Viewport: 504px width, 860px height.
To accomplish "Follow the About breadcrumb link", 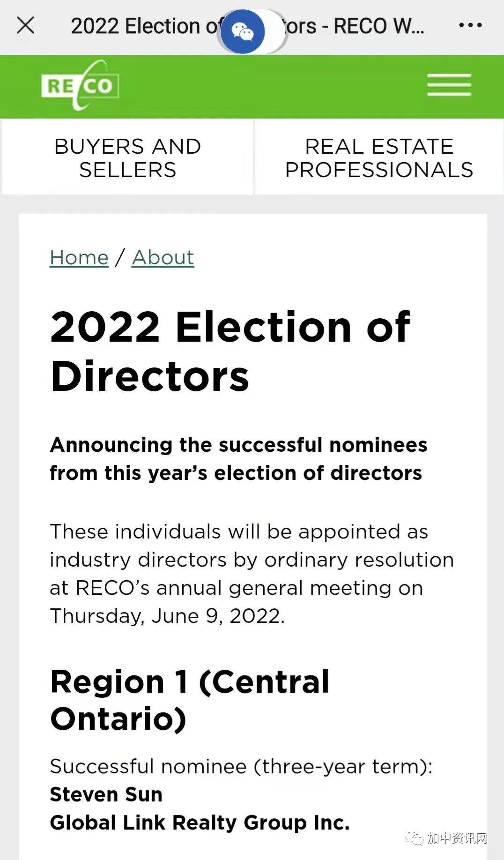I will pyautogui.click(x=163, y=257).
